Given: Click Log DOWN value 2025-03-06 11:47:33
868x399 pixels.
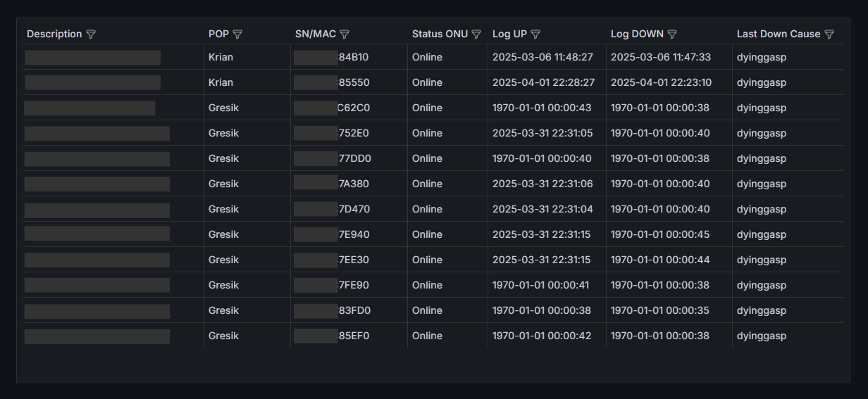Looking at the screenshot, I should coord(661,57).
